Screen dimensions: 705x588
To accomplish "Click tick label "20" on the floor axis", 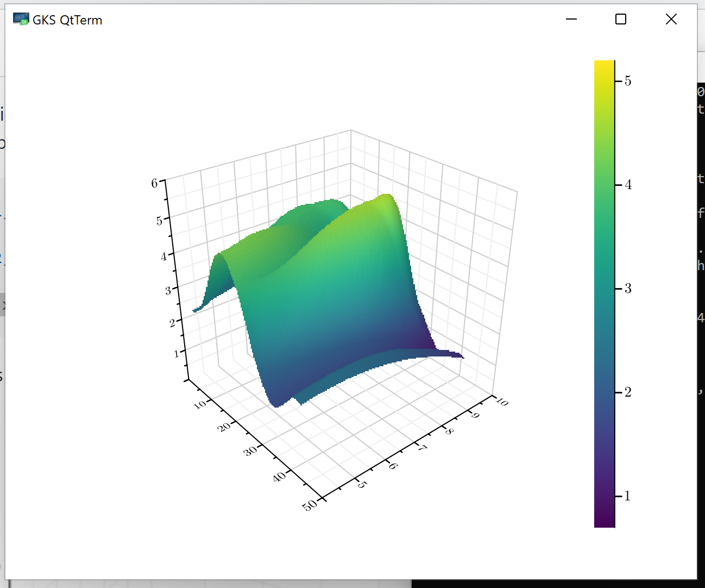I will [224, 427].
